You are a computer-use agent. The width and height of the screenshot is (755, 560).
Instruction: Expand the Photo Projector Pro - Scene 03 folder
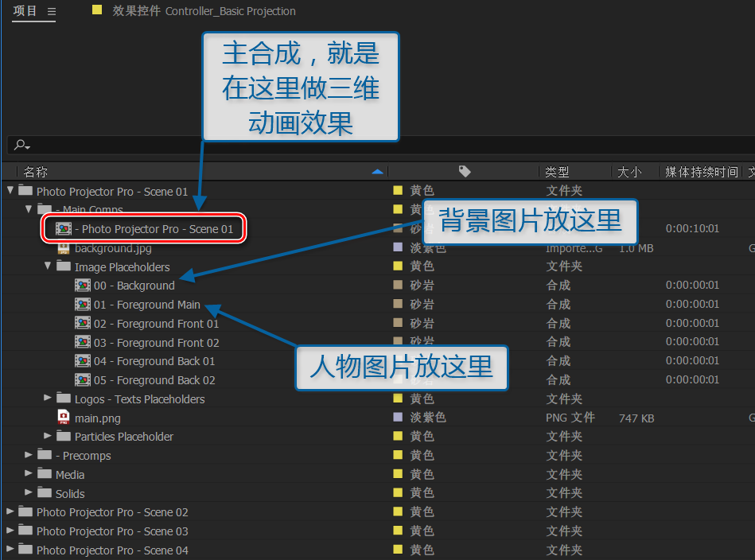pyautogui.click(x=10, y=530)
